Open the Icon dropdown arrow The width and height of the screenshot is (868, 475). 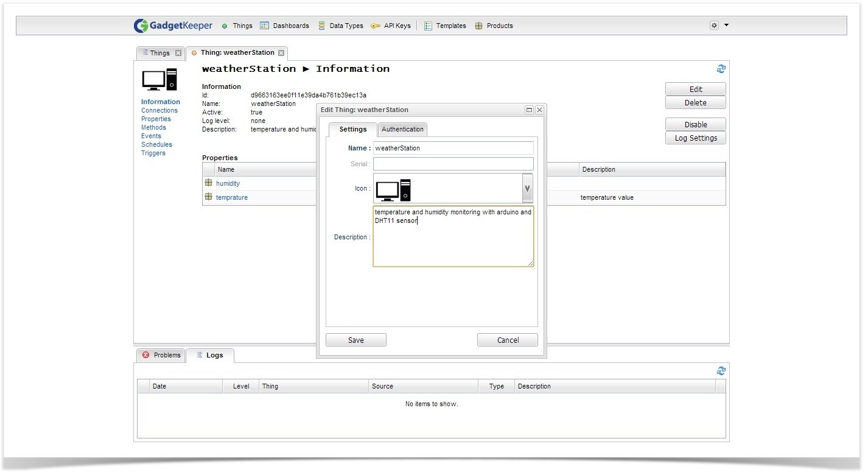[x=528, y=188]
